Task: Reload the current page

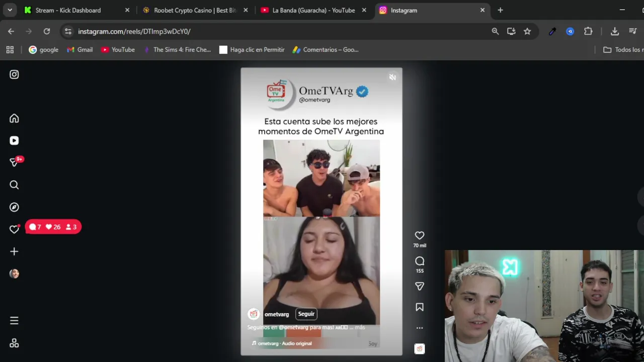Action: pos(47,31)
